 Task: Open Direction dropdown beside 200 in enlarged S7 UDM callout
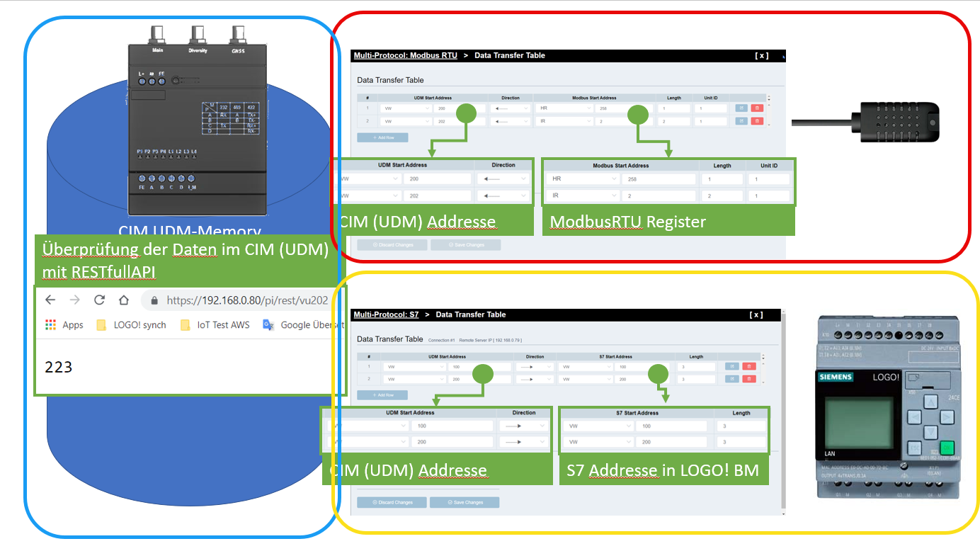pos(524,442)
